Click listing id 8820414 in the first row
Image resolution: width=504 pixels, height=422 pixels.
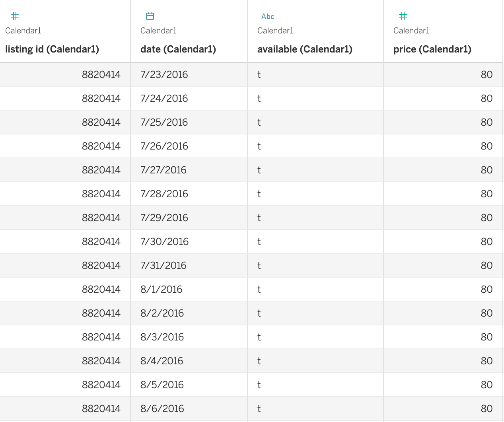coord(101,74)
